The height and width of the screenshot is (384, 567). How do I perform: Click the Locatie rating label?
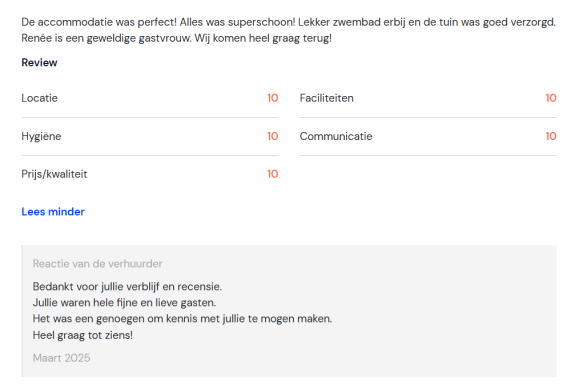(39, 98)
